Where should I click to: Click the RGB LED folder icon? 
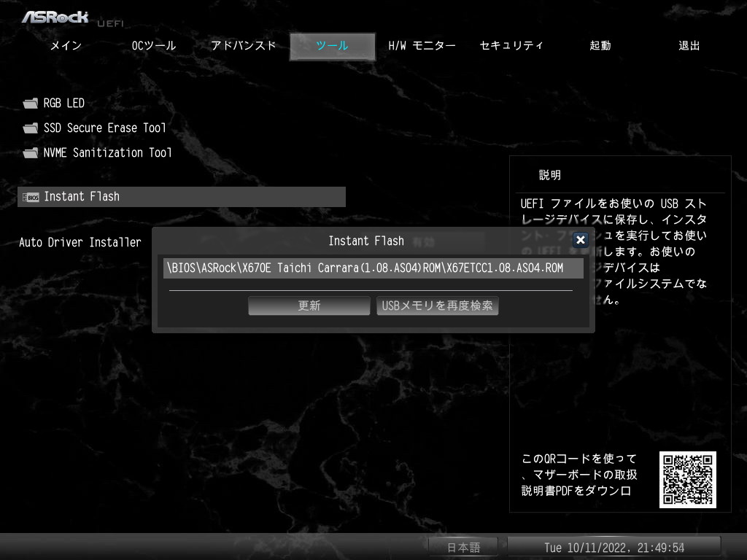tap(31, 104)
